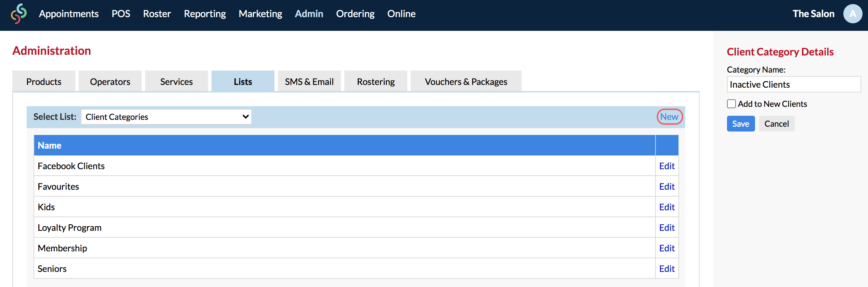
Task: Switch to the Operators tab
Action: (x=110, y=81)
